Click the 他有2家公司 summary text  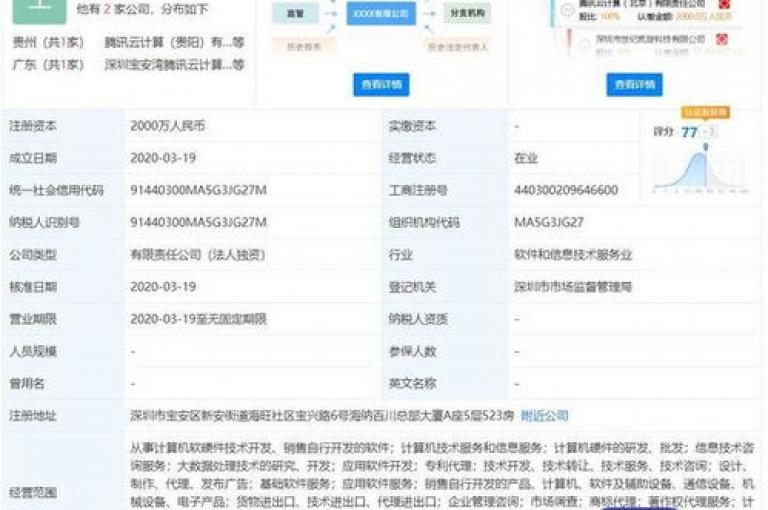(143, 9)
